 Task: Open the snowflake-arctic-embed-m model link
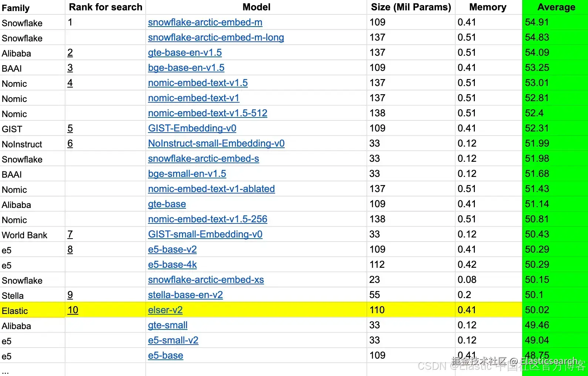coord(205,23)
